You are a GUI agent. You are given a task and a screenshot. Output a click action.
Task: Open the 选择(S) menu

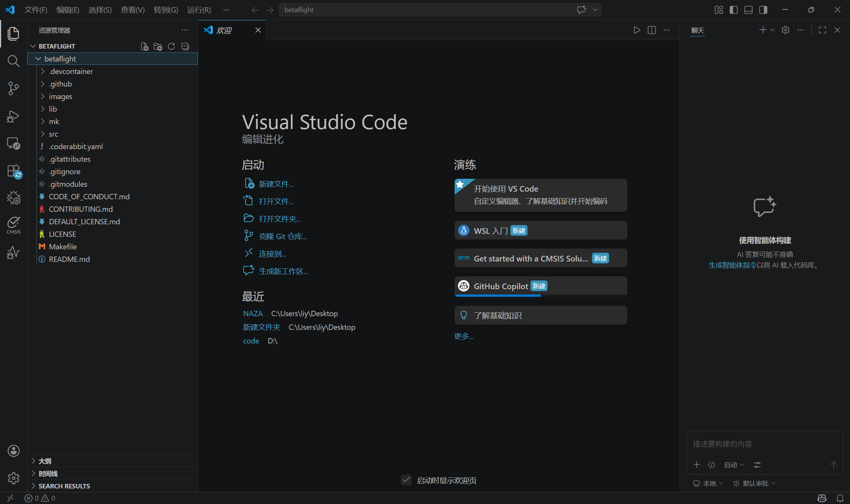click(x=100, y=10)
